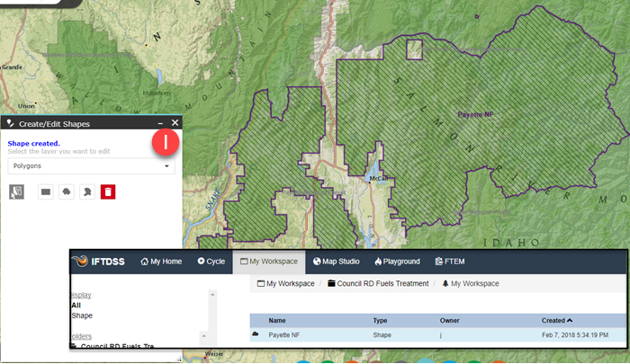Image resolution: width=630 pixels, height=364 pixels.
Task: Open the Playground tab
Action: point(397,262)
